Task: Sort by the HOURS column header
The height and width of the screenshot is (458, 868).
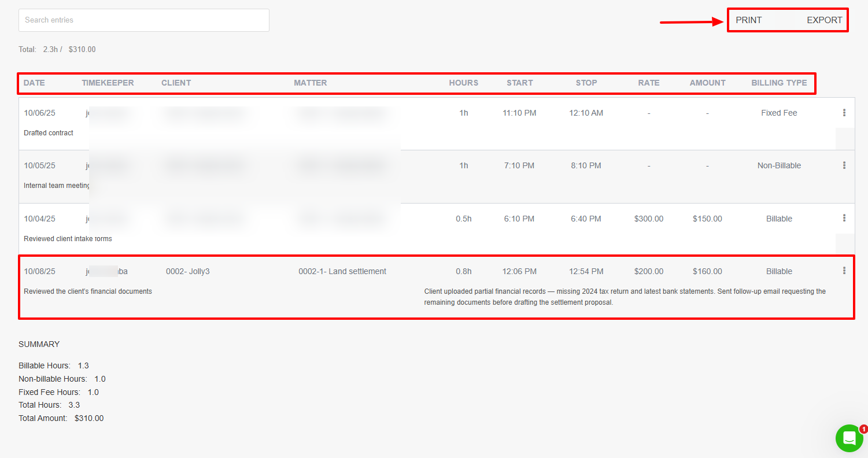Action: tap(463, 83)
